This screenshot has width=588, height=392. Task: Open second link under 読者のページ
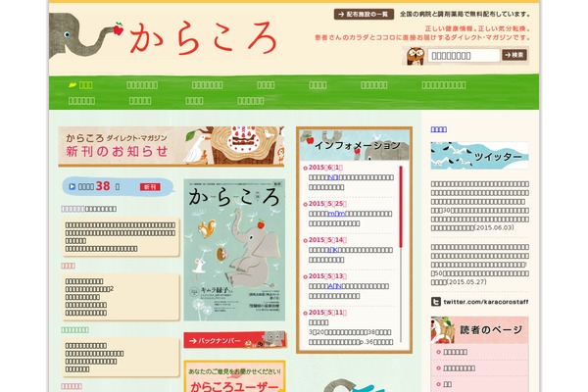point(459,368)
